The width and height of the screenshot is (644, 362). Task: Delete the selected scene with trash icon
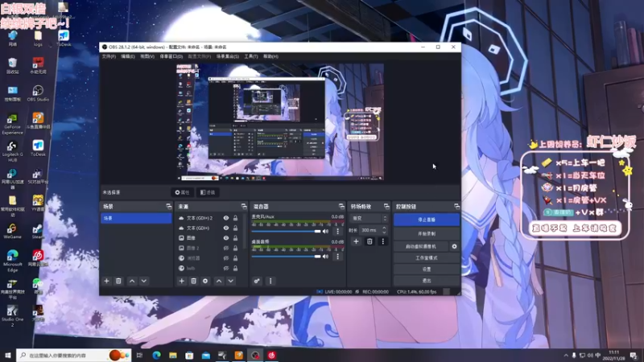[x=118, y=281]
